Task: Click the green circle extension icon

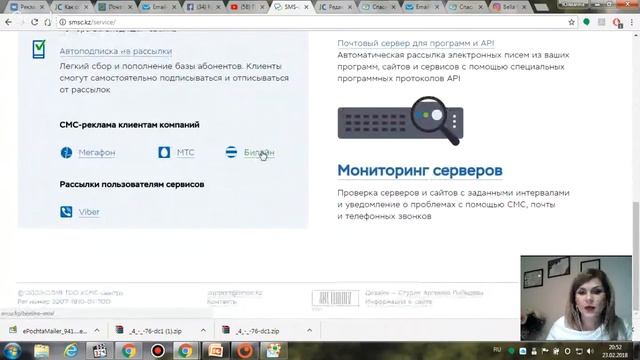Action: coord(587,22)
